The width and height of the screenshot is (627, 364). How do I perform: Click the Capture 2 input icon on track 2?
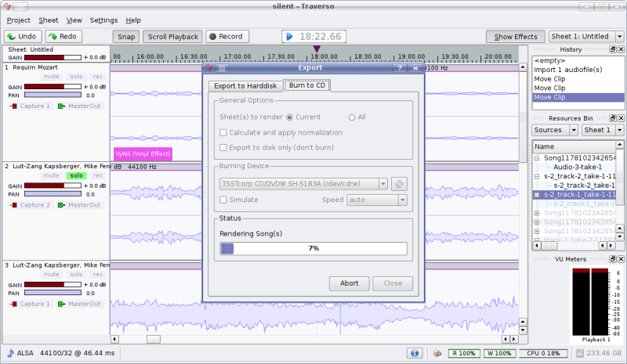[x=13, y=205]
